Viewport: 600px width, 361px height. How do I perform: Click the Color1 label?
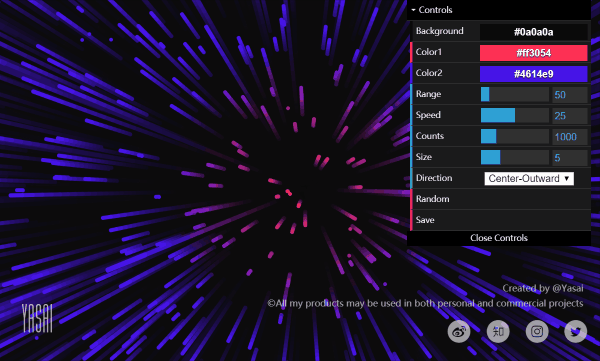429,52
